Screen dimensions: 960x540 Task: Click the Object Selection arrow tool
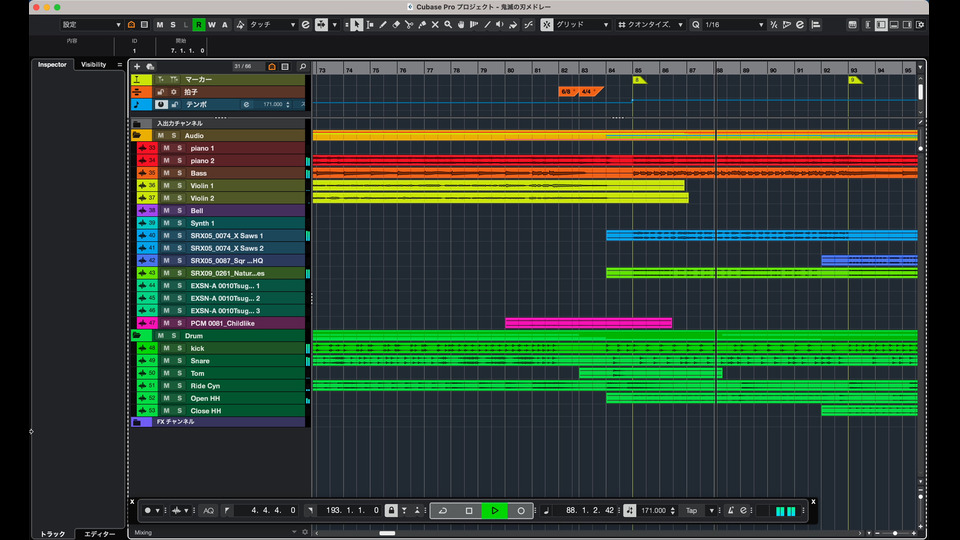coord(355,24)
